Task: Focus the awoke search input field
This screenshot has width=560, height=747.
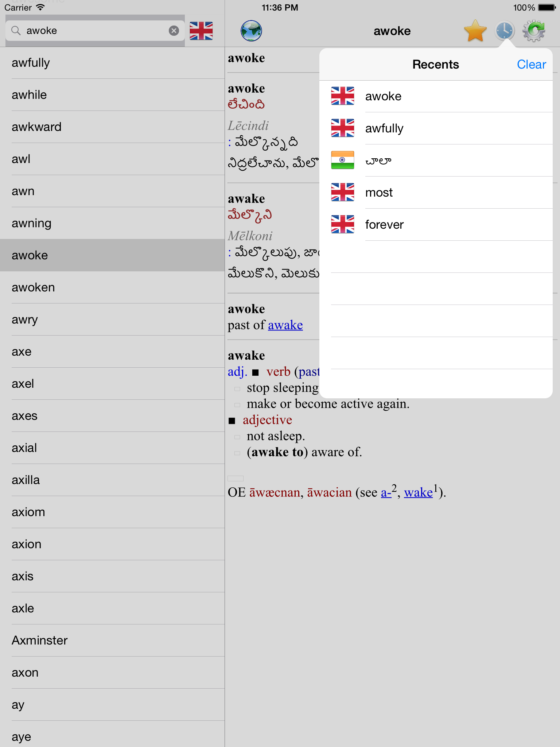Action: tap(95, 31)
